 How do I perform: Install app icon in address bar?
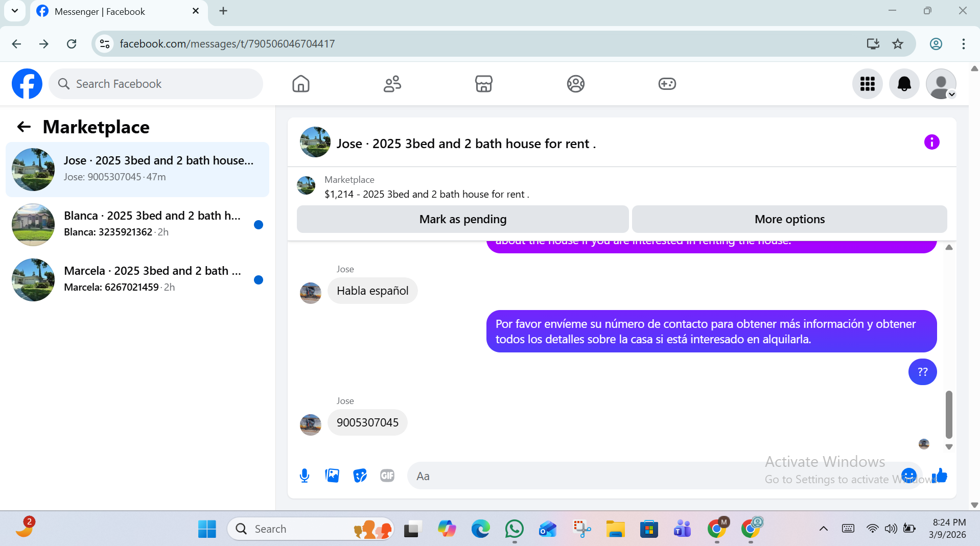[873, 44]
